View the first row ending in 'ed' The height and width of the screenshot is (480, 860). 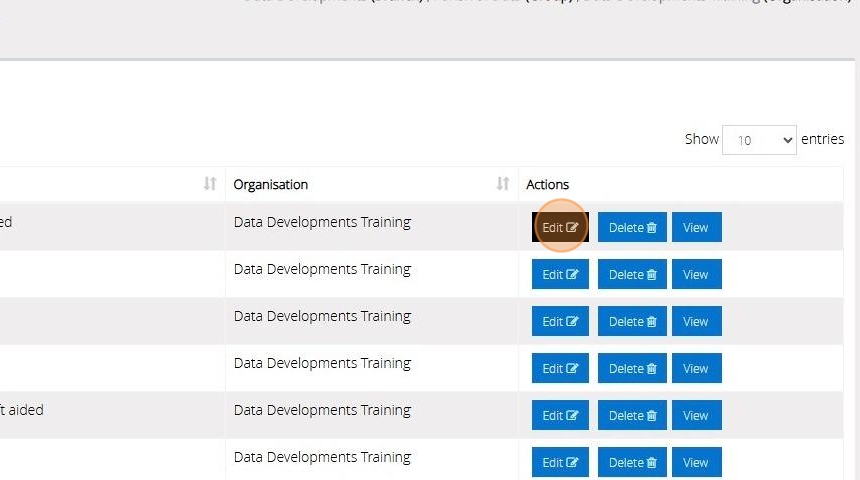coord(697,227)
